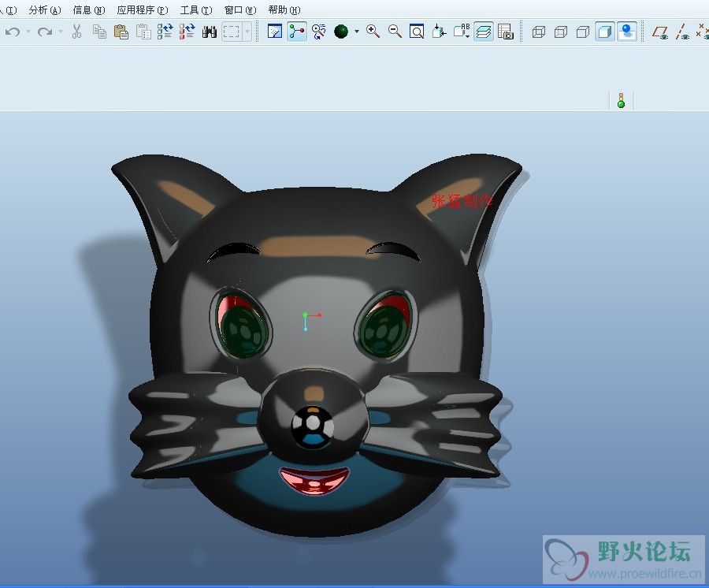Screen dimensions: 709x588
Task: Click the traffic light regeneration status icon
Action: pos(622,100)
